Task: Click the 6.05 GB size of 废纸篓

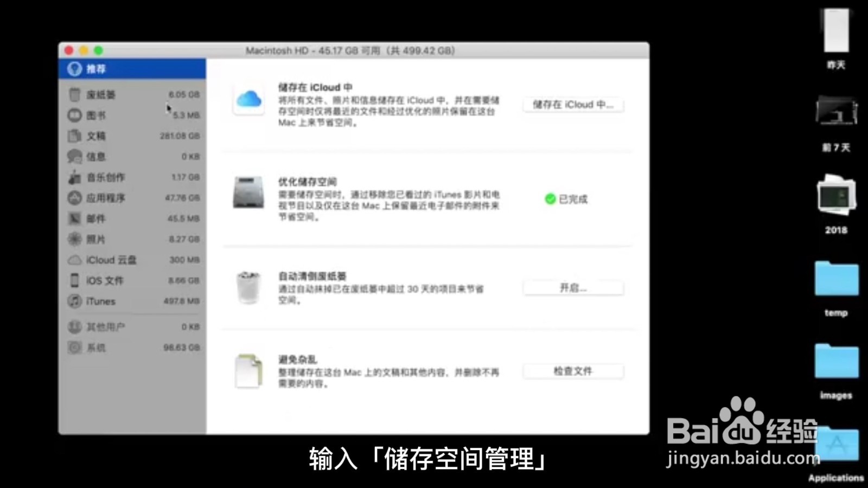Action: (x=184, y=94)
